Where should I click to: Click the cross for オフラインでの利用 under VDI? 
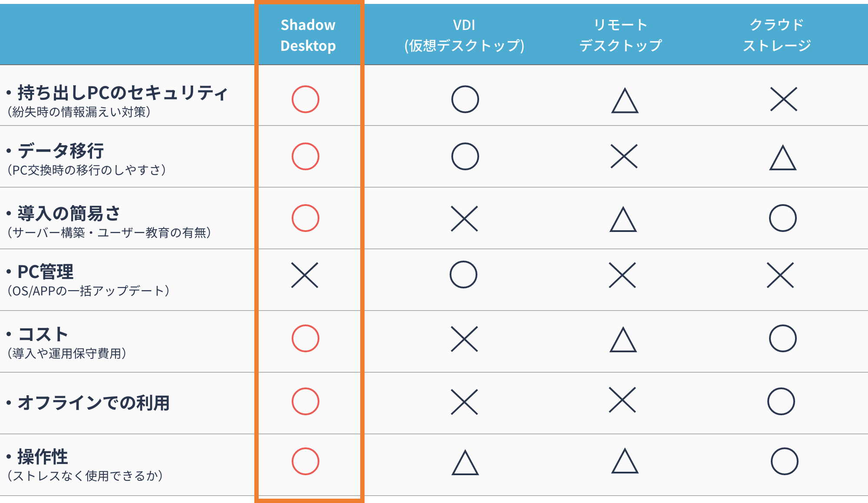coord(464,402)
